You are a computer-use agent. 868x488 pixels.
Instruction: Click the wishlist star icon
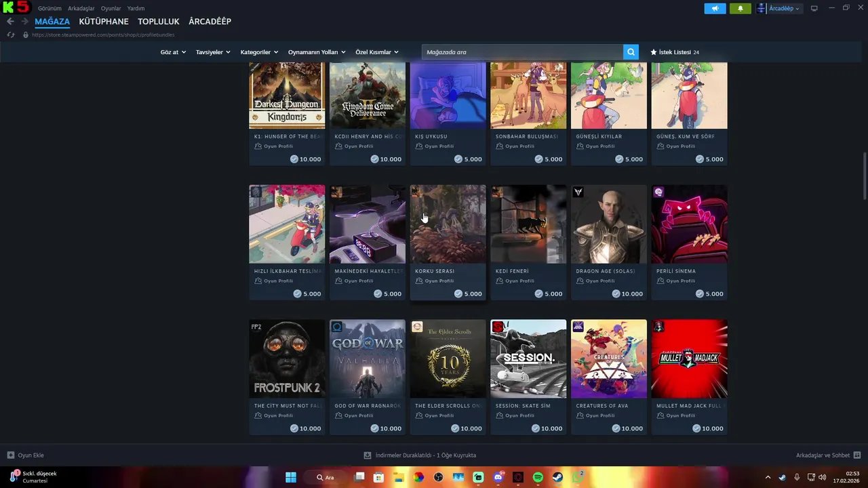click(x=654, y=52)
